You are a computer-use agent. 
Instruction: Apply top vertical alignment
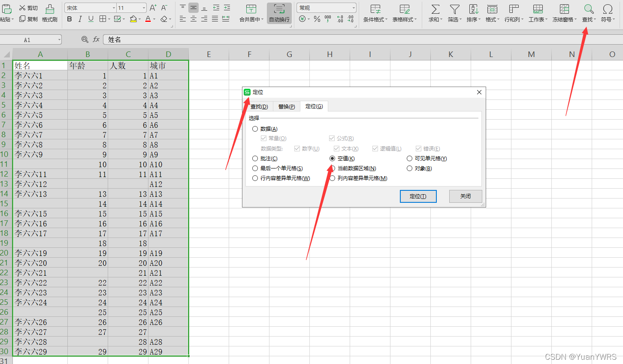coord(183,8)
